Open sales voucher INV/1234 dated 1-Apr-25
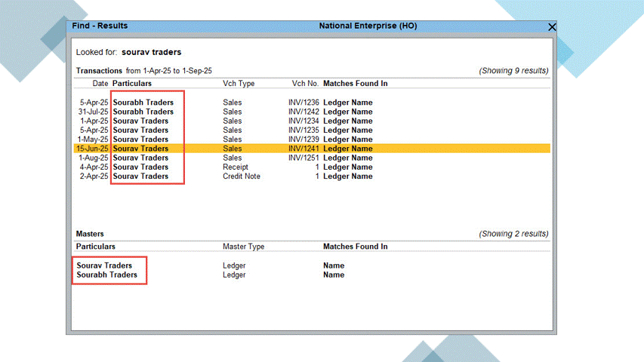644x362 pixels. point(140,121)
